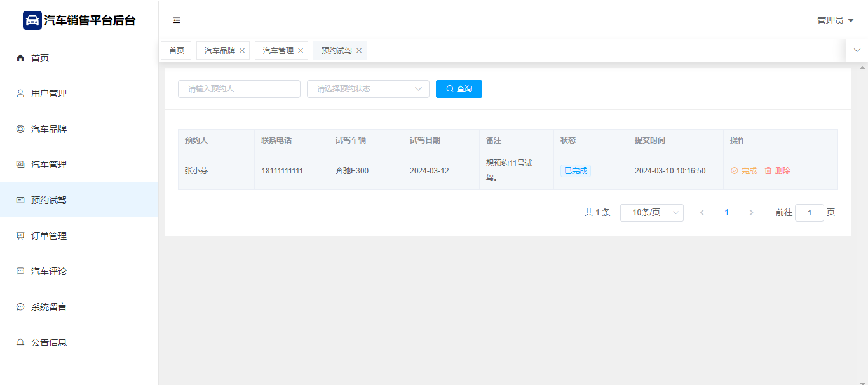Screen dimensions: 868x385
Task: Open 首页 from the sidebar
Action: coord(40,58)
